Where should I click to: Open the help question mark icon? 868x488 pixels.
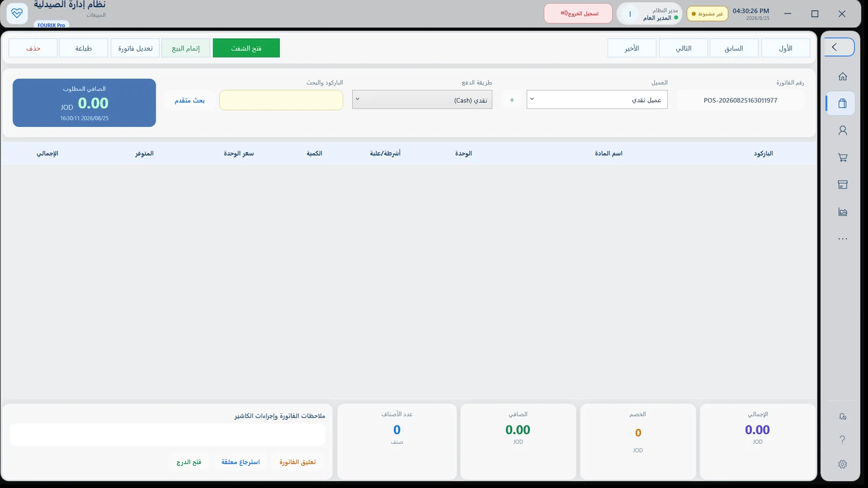coord(843,440)
